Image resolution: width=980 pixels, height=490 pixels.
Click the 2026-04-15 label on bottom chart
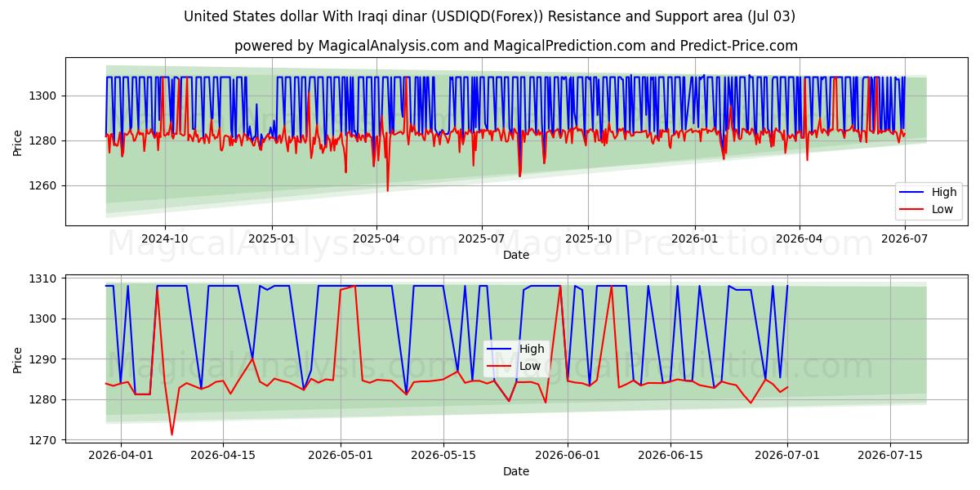(223, 455)
